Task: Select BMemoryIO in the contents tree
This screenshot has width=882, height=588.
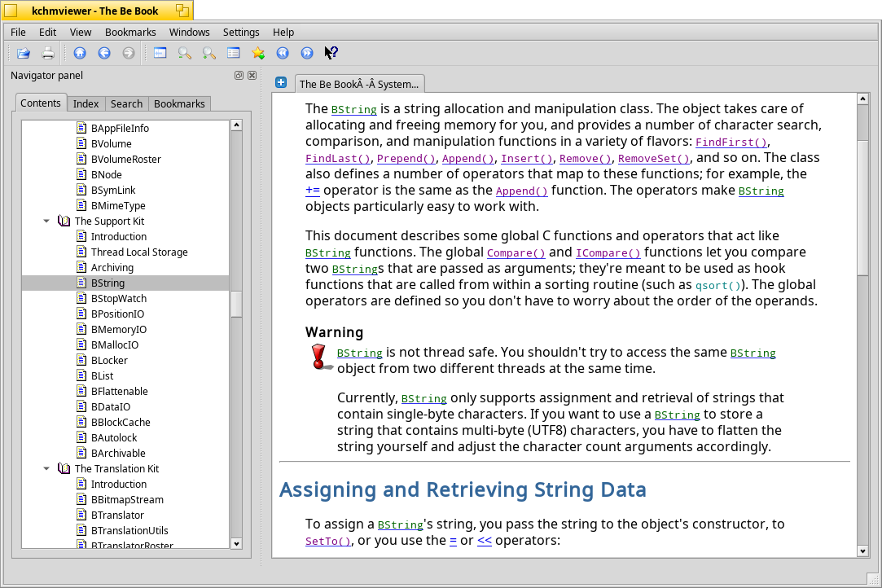Action: pos(119,330)
